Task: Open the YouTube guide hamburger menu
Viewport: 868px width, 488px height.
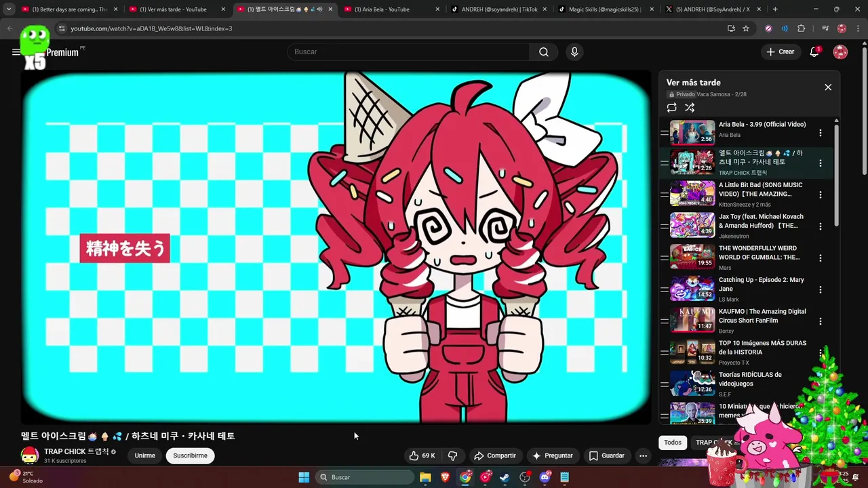Action: click(16, 52)
